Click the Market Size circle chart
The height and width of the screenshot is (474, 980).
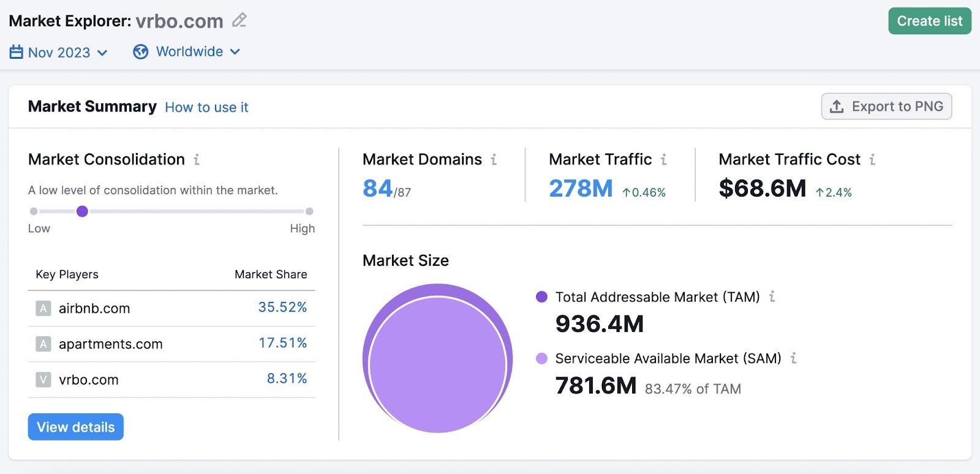tap(437, 359)
